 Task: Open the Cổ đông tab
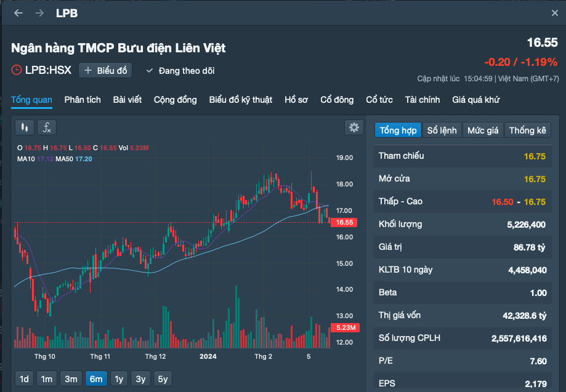(337, 100)
